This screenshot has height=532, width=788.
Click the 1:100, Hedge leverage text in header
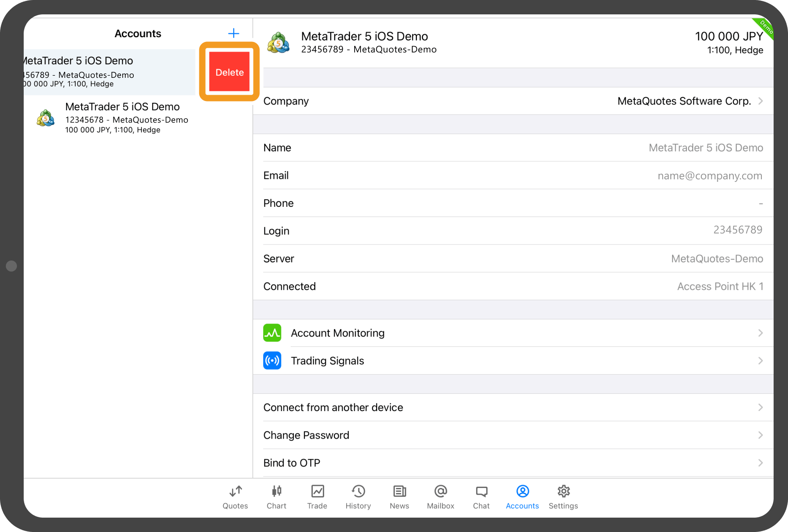coord(735,50)
